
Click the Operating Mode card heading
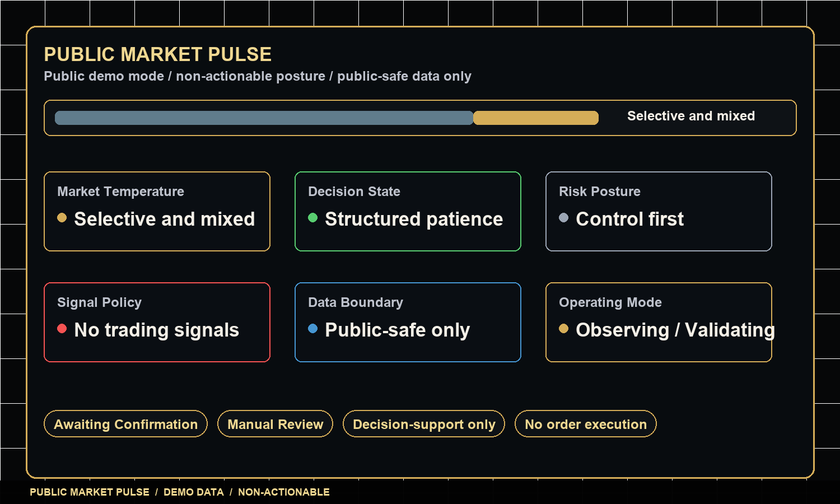(x=610, y=302)
